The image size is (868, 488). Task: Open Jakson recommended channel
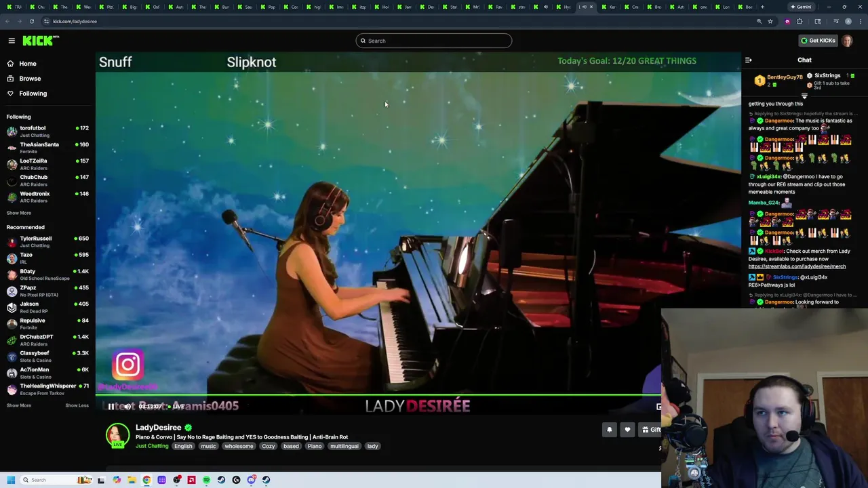[x=47, y=306]
